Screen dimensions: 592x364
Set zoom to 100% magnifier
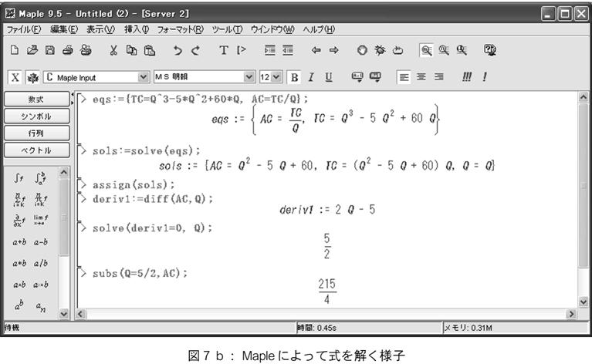(426, 50)
